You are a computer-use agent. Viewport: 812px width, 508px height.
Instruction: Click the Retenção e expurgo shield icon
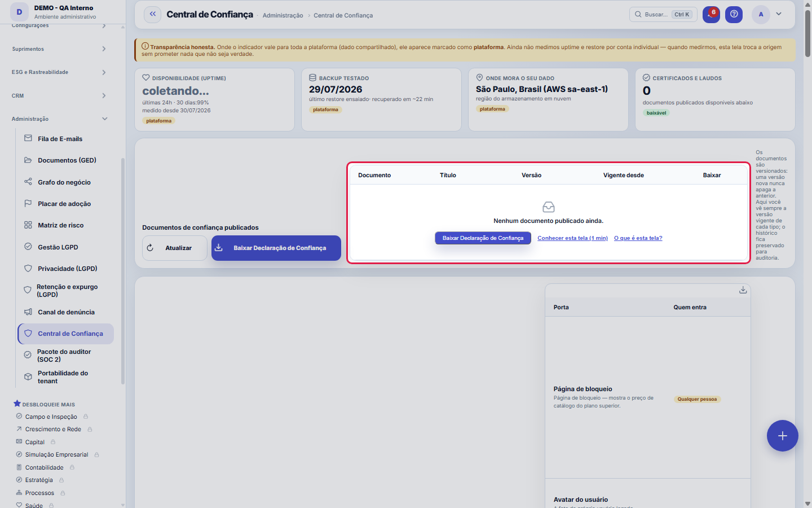27,290
